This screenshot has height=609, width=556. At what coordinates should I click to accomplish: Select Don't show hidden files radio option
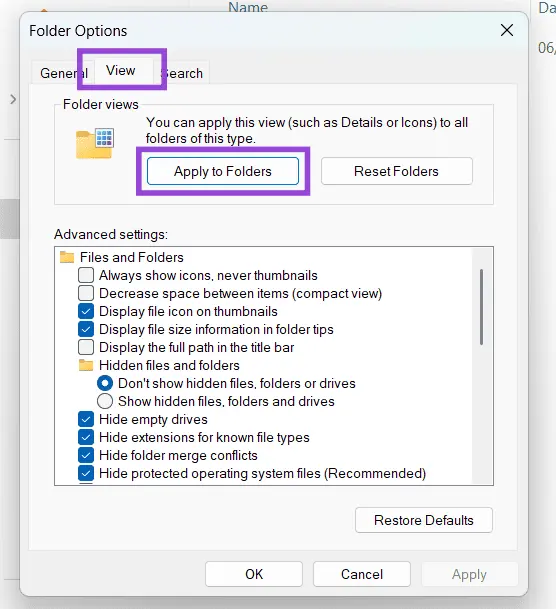pos(105,383)
